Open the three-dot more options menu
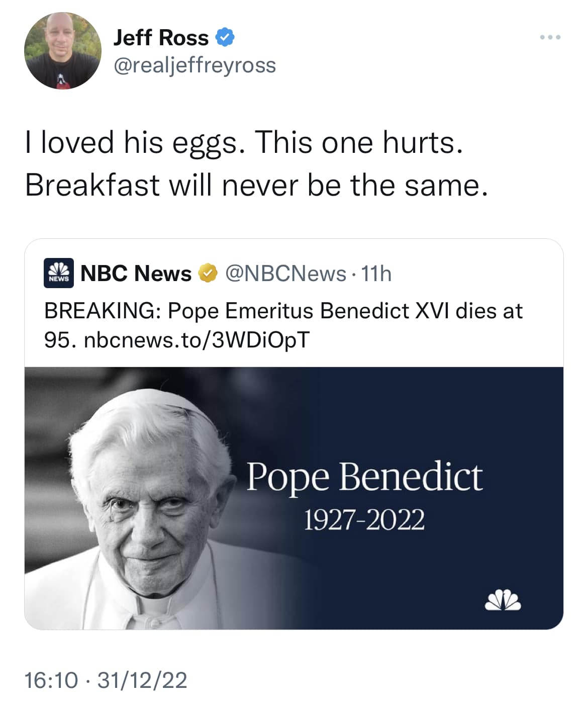Viewport: 588px width, 705px height. click(550, 38)
